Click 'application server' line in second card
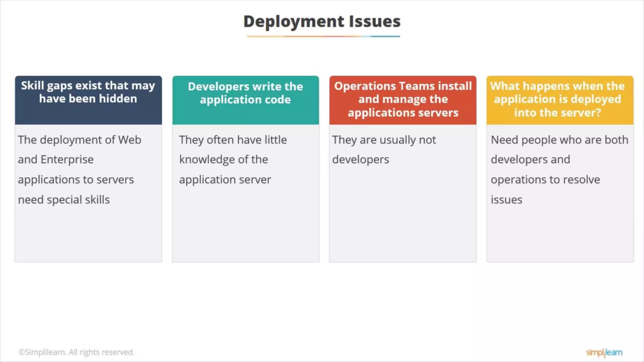This screenshot has height=362, width=644. tap(225, 180)
